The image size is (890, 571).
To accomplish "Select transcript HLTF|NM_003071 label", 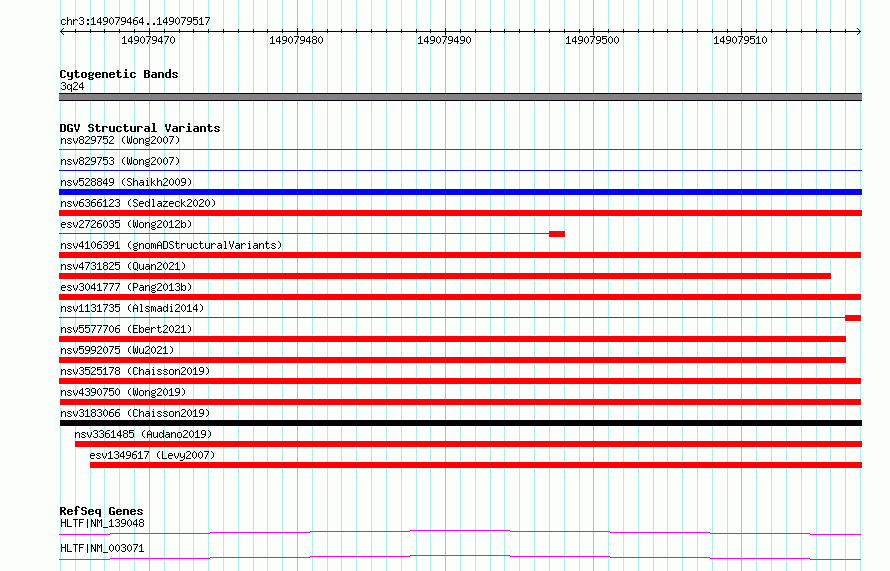I will (102, 548).
